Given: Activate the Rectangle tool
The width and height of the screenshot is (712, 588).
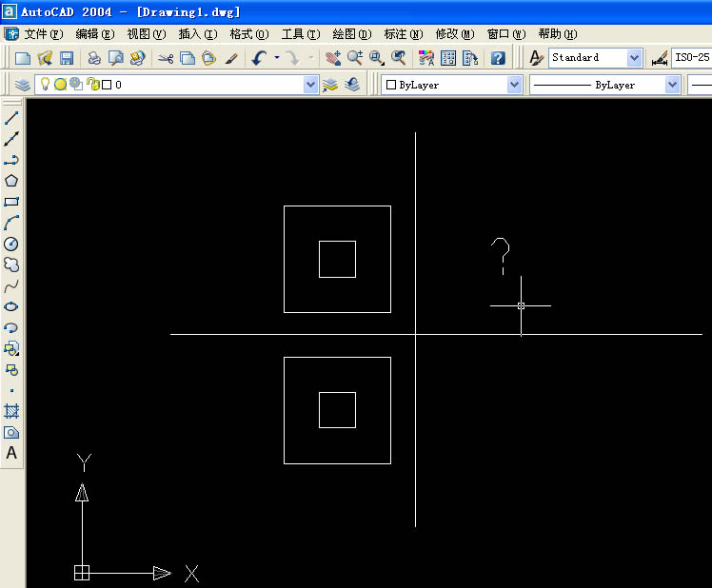Looking at the screenshot, I should (x=11, y=202).
